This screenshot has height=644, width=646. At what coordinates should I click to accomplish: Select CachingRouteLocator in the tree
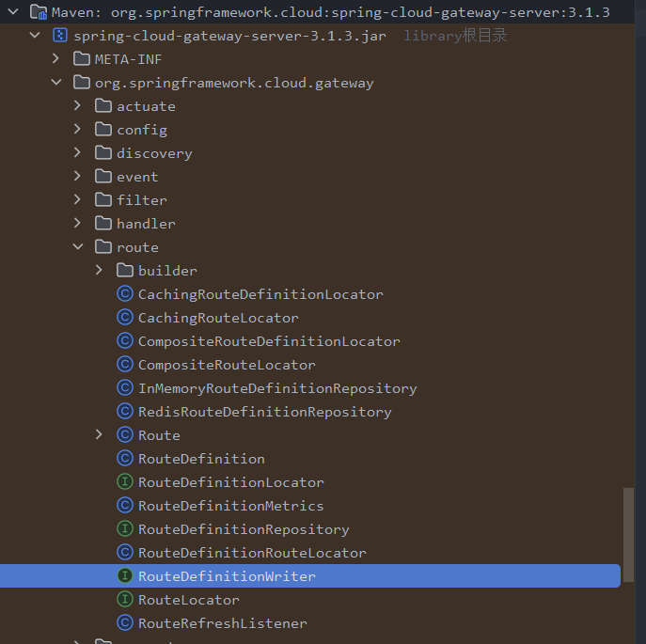click(218, 318)
